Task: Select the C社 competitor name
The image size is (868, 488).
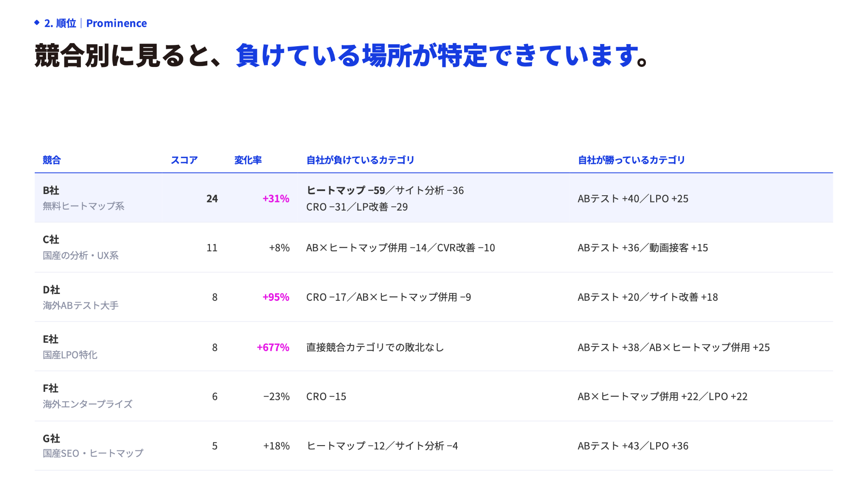Action: [x=51, y=240]
